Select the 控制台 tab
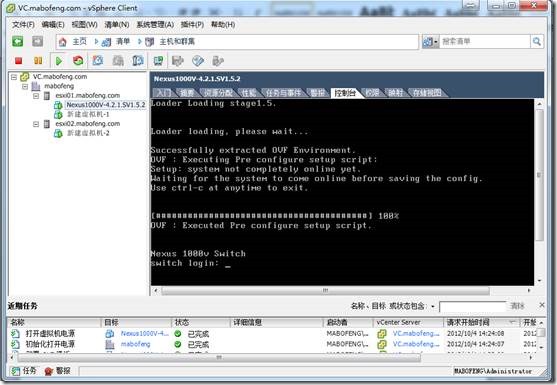The height and width of the screenshot is (385, 557). [345, 93]
